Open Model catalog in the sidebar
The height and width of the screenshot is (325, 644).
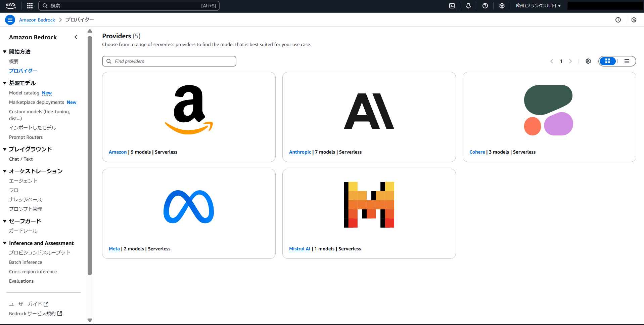[x=24, y=93]
